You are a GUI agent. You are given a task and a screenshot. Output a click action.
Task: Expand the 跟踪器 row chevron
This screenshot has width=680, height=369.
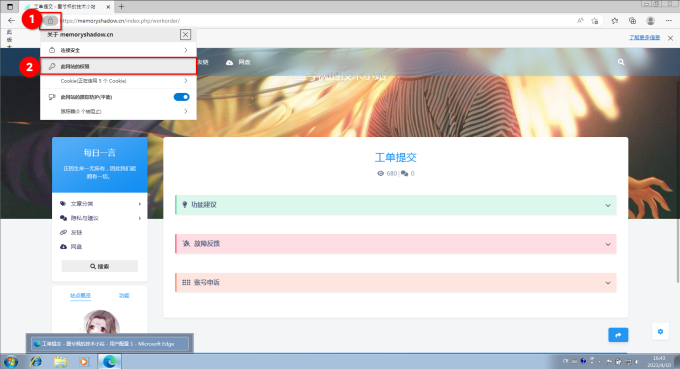[186, 111]
